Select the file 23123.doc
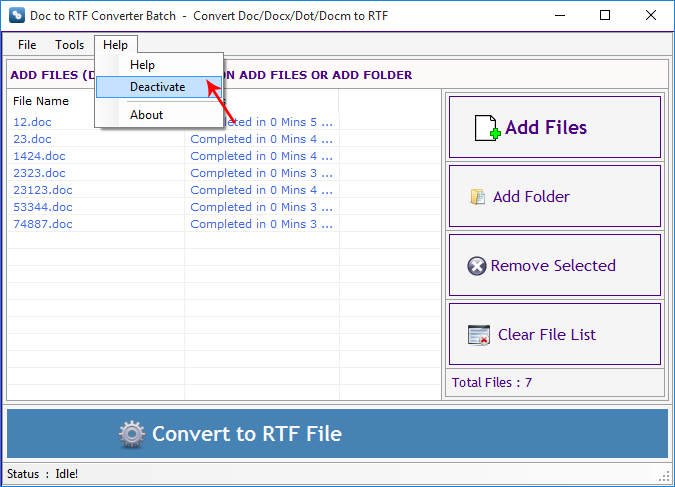The height and width of the screenshot is (487, 675). (x=43, y=190)
